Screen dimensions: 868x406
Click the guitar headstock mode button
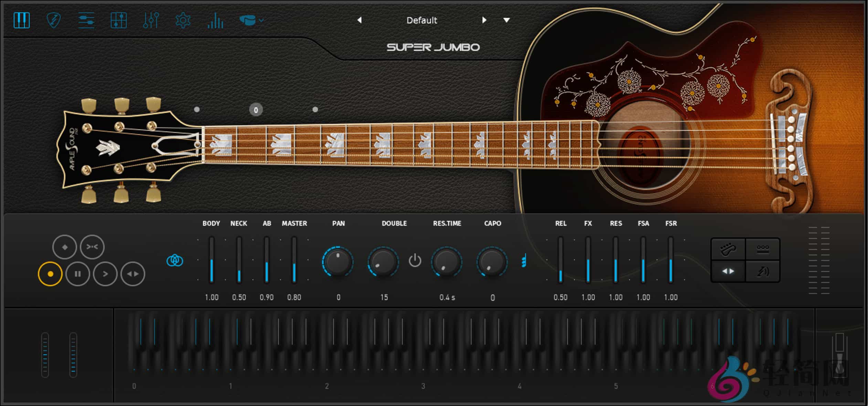pos(728,249)
